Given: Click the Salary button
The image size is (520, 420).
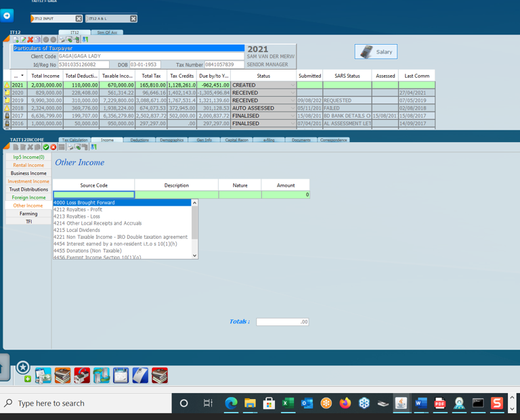Looking at the screenshot, I should (376, 52).
